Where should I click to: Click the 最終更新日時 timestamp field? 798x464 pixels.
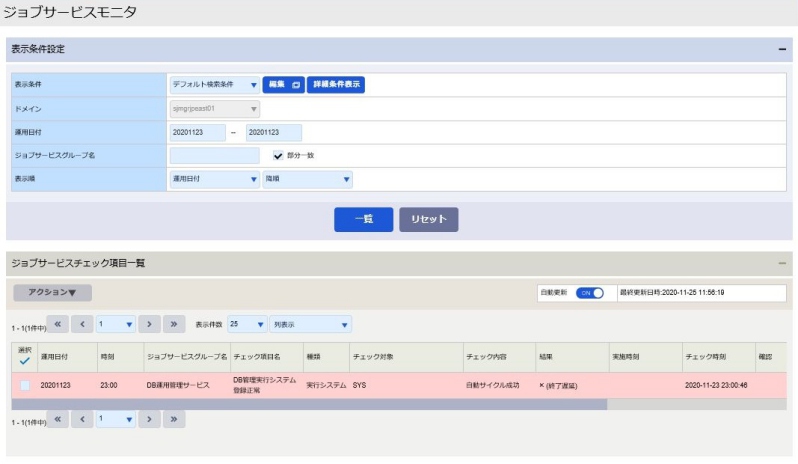coord(702,293)
